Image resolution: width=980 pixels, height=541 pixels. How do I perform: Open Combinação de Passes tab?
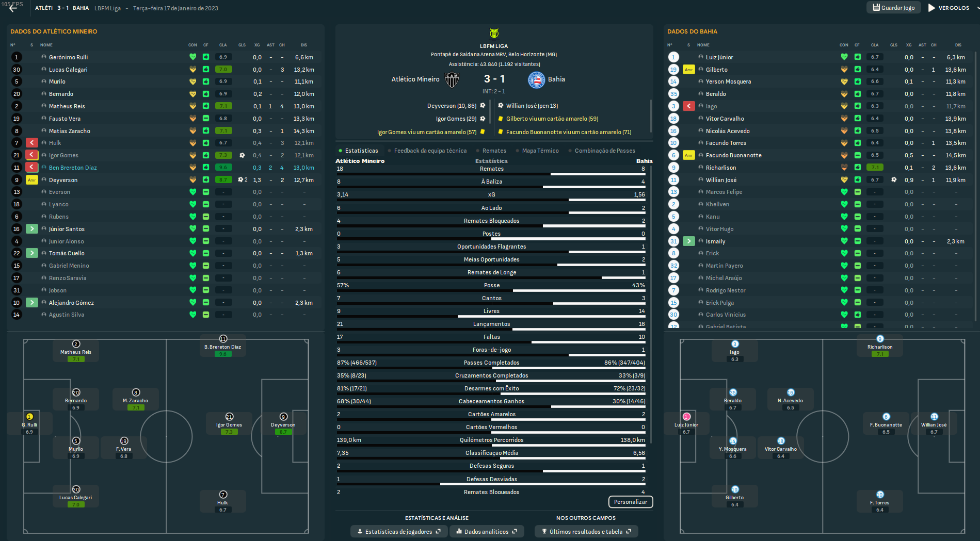tap(602, 151)
